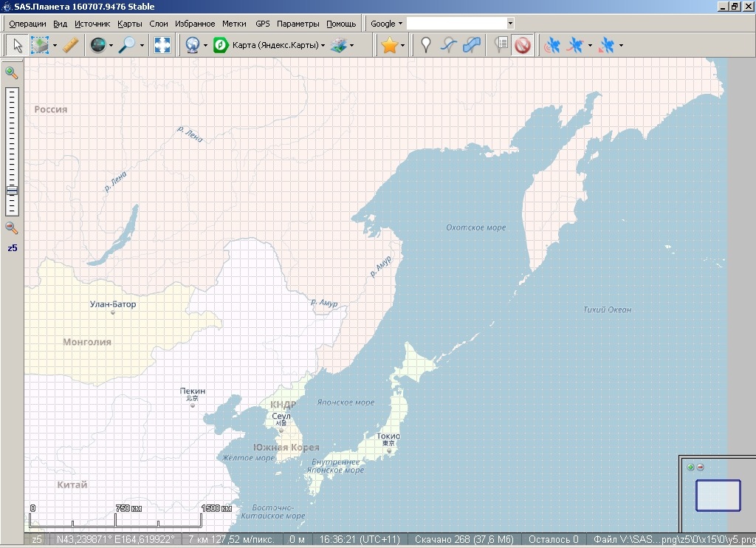This screenshot has width=756, height=548.
Task: Click the full screen arrows icon
Action: (x=162, y=46)
